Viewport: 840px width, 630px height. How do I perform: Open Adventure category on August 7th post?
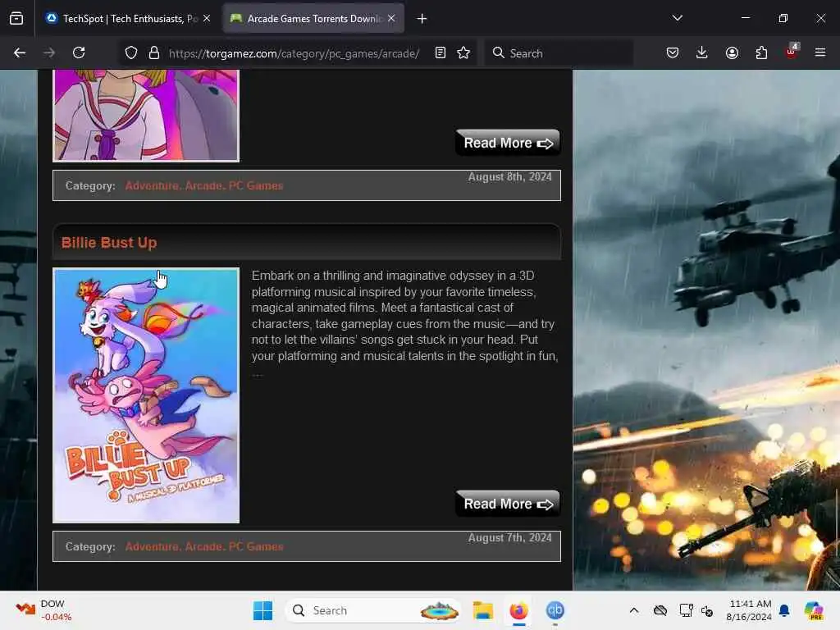click(152, 547)
